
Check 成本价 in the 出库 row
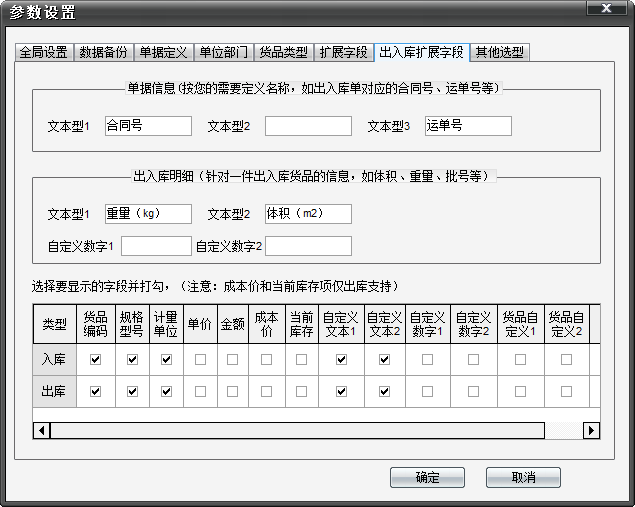click(266, 392)
